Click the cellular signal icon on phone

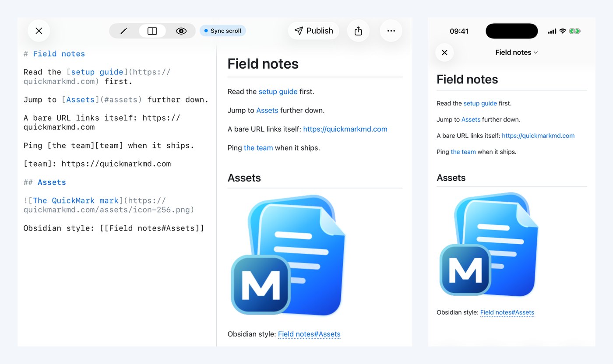(552, 31)
